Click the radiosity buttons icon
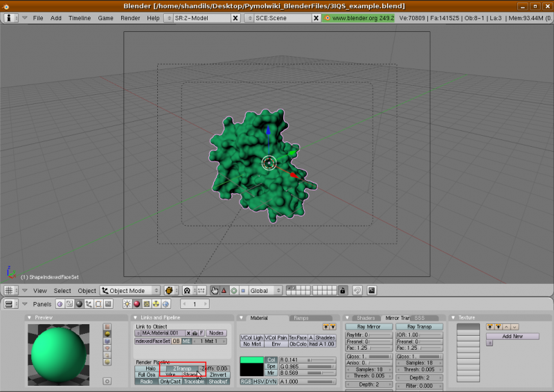The height and width of the screenshot is (392, 554). [x=156, y=304]
